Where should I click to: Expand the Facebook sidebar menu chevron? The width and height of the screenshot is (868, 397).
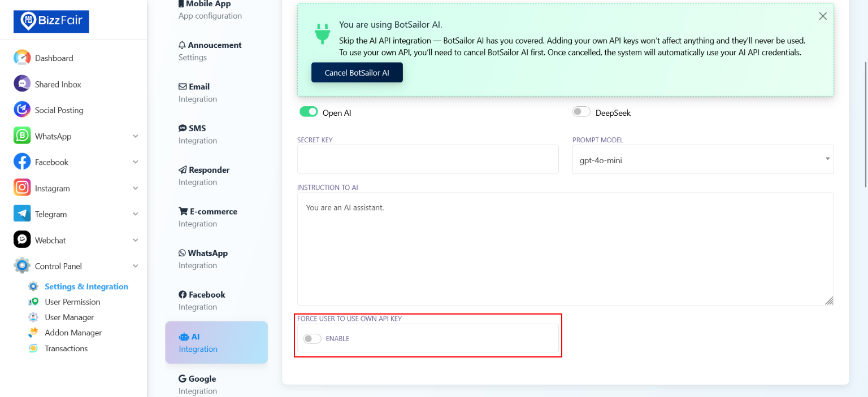click(136, 162)
